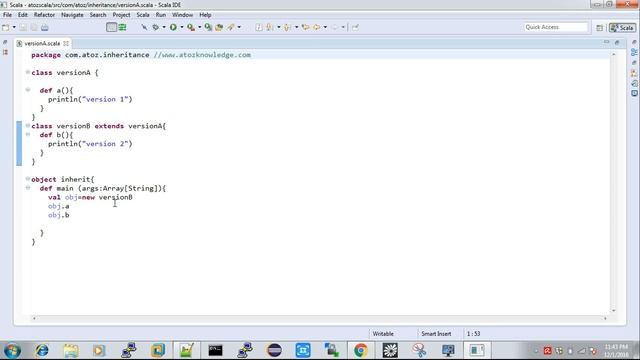Open the Command Prompt taskbar icon
Image resolution: width=640 pixels, height=360 pixels.
(216, 351)
